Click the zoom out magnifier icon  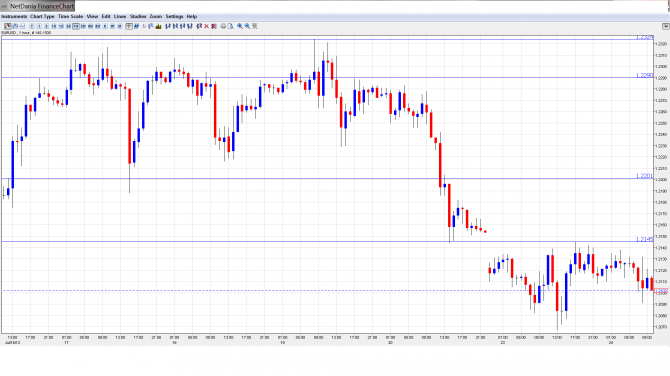coord(247,26)
